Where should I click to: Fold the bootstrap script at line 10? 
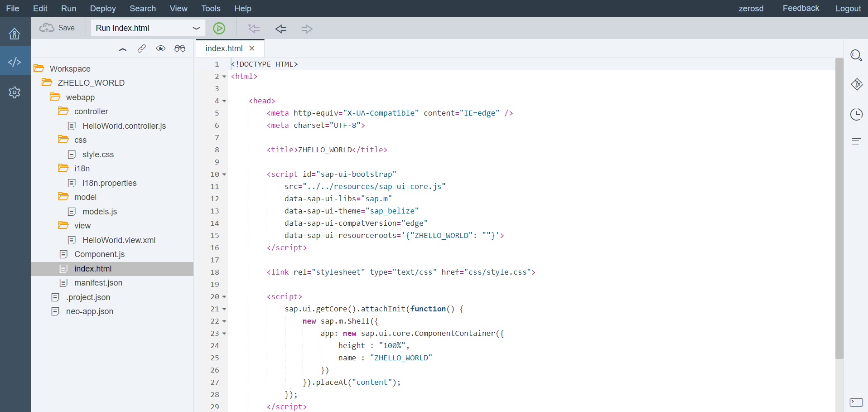pyautogui.click(x=224, y=174)
